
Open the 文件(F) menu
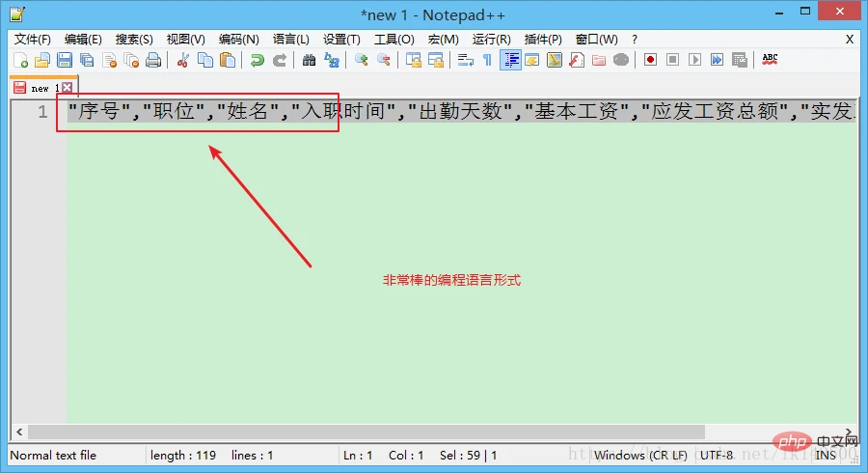pos(33,40)
